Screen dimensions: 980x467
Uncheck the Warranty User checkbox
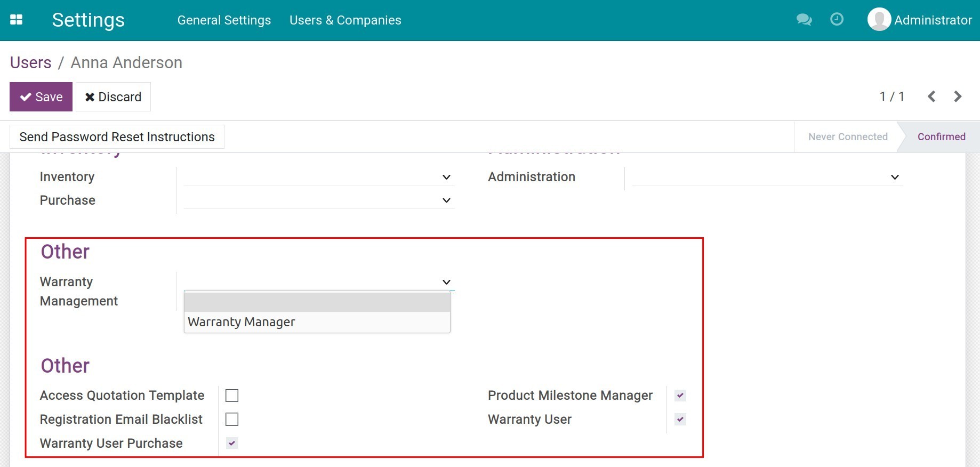(680, 420)
